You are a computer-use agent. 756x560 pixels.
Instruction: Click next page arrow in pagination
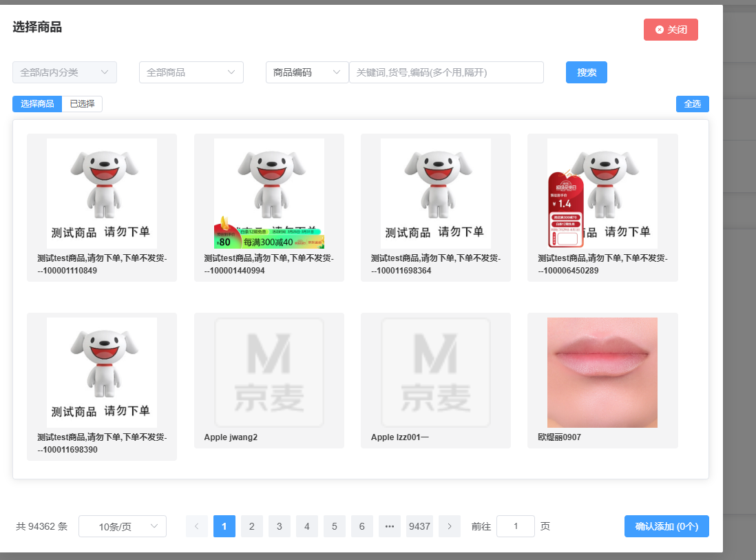pyautogui.click(x=450, y=526)
